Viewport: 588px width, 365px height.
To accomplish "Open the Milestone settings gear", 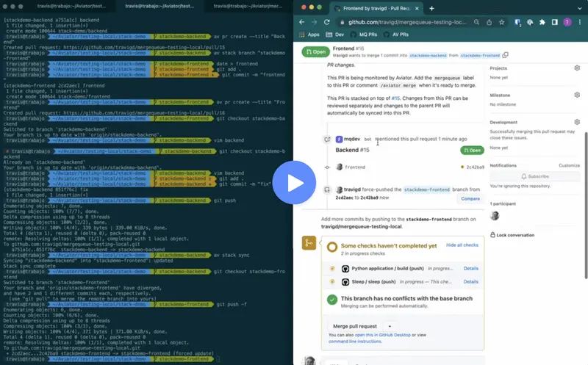I will coord(577,95).
